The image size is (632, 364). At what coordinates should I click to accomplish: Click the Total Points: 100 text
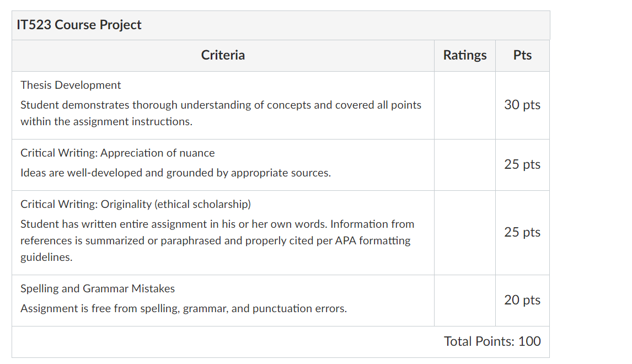[x=492, y=341]
